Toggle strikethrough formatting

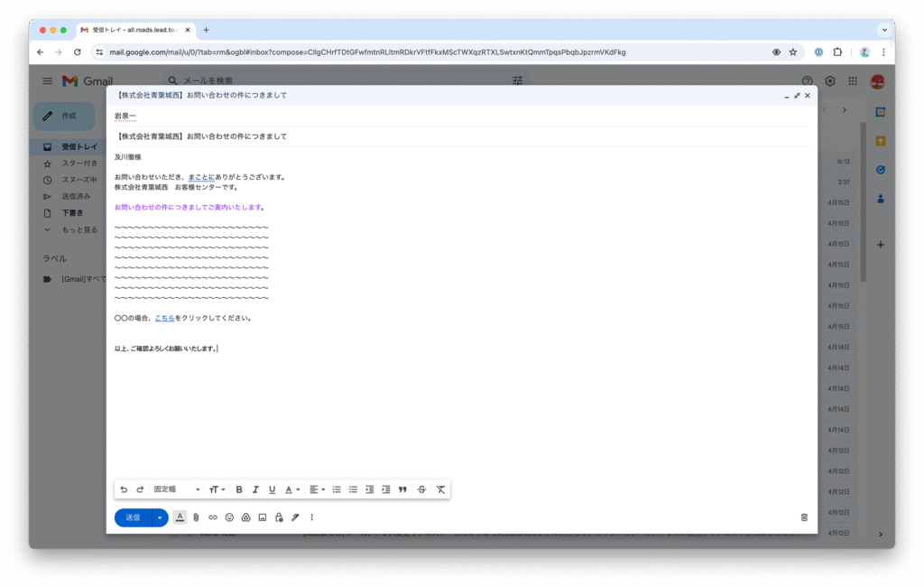point(422,489)
